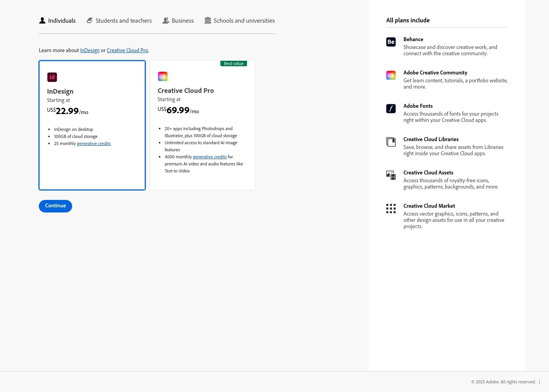Open generative credits link in Creative Cloud Pro card
The width and height of the screenshot is (549, 392).
click(210, 157)
